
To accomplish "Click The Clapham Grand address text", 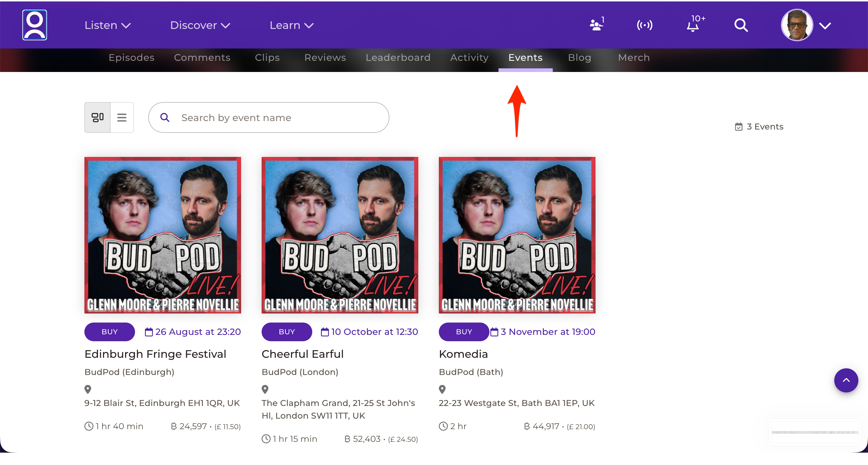I will click(338, 410).
